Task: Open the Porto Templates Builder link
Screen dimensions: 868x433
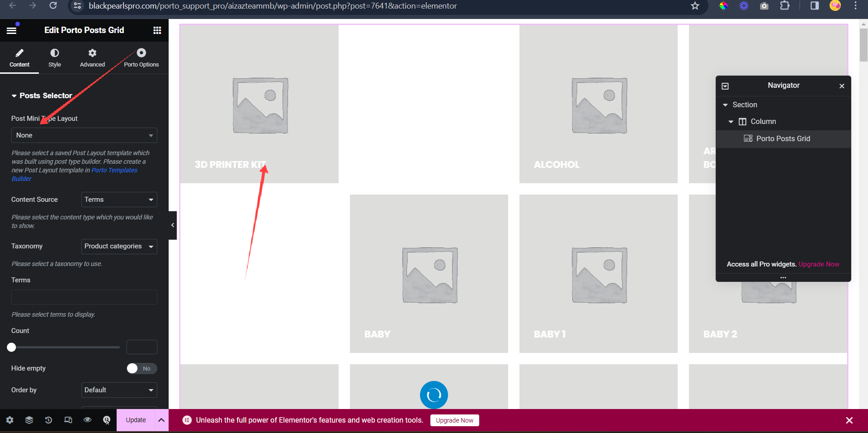Action: 114,170
